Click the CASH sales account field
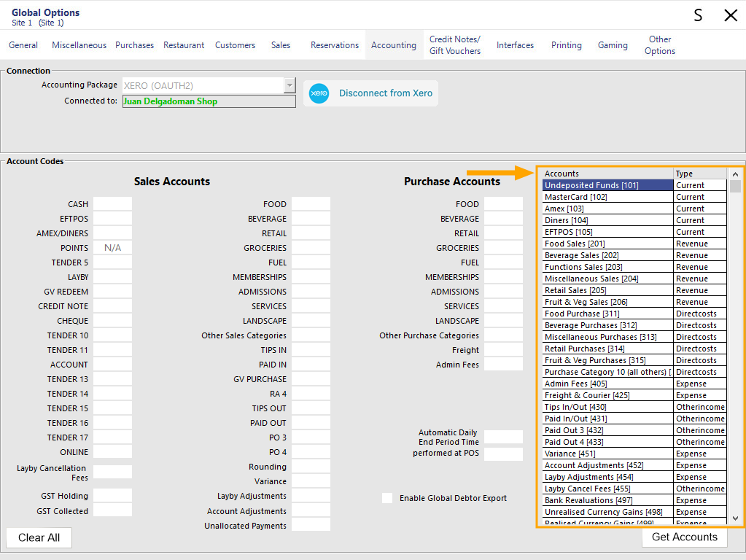 click(x=112, y=204)
